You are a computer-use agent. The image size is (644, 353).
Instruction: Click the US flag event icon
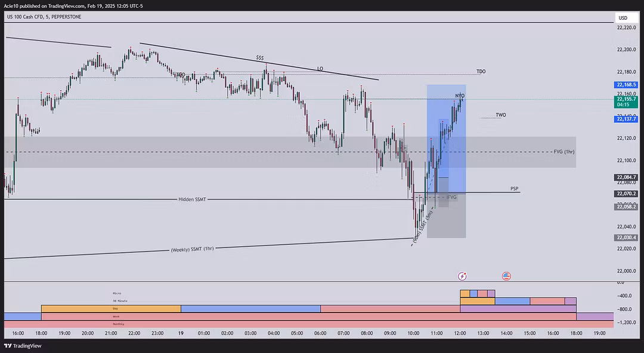pos(506,276)
